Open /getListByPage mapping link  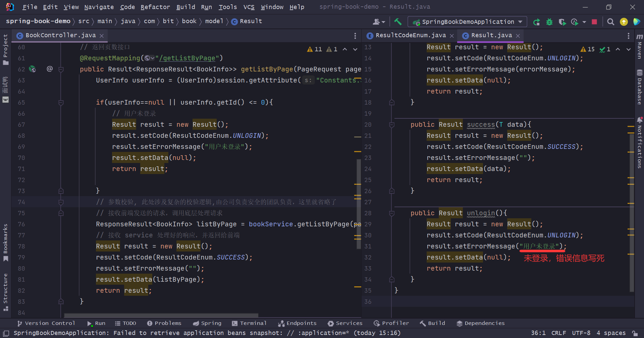click(x=187, y=58)
